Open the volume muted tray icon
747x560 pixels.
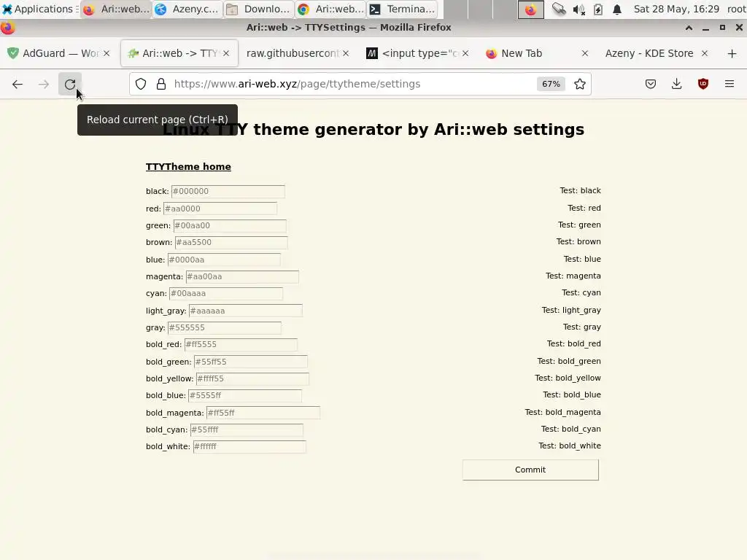[578, 9]
